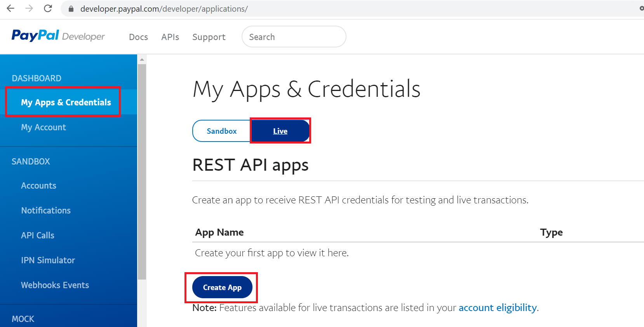644x327 pixels.
Task: Switch to the Sandbox toggle
Action: click(x=221, y=131)
